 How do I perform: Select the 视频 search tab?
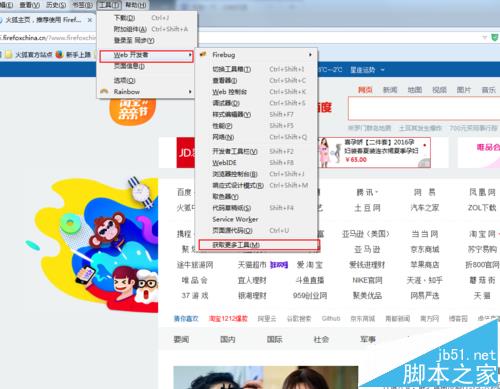pos(439,90)
